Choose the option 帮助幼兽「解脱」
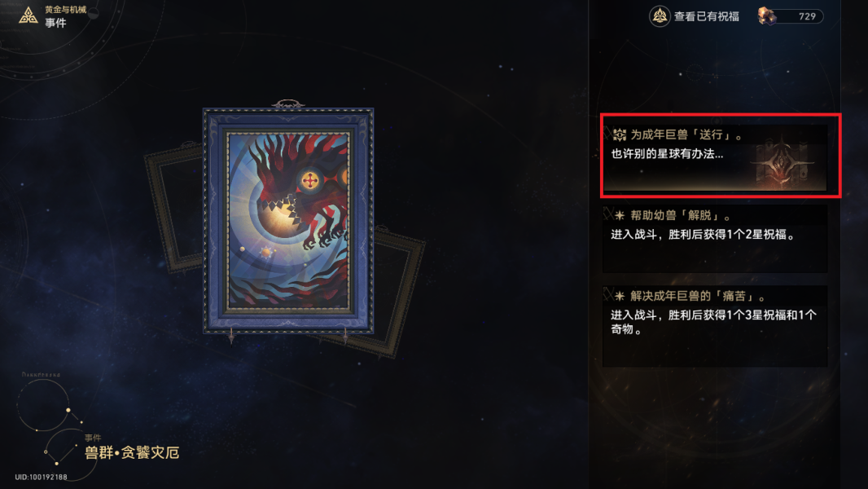 tap(715, 239)
